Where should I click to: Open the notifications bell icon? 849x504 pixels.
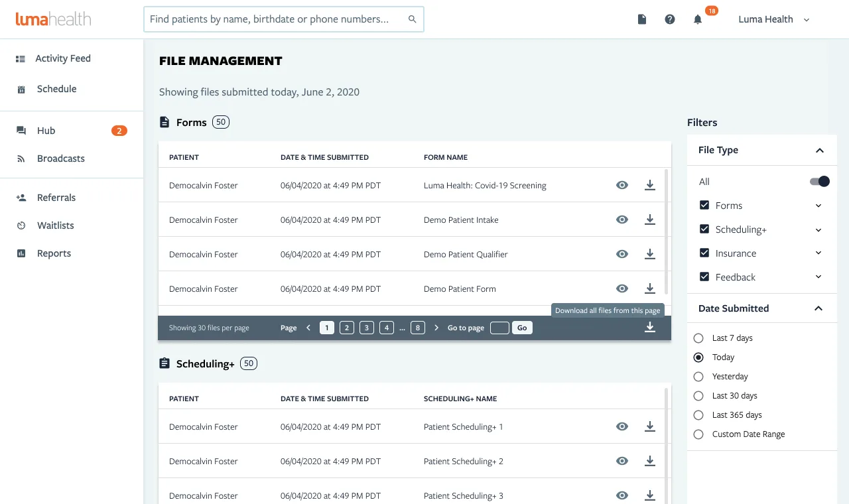pos(698,20)
